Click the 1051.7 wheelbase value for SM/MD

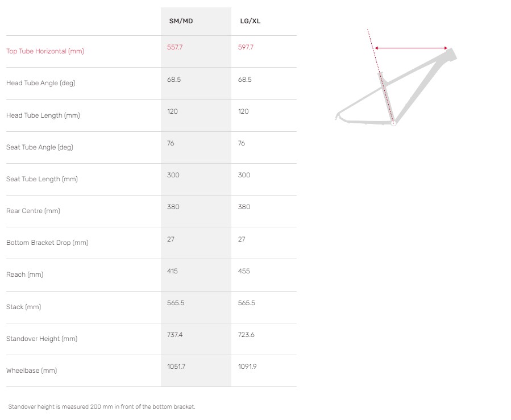click(176, 367)
